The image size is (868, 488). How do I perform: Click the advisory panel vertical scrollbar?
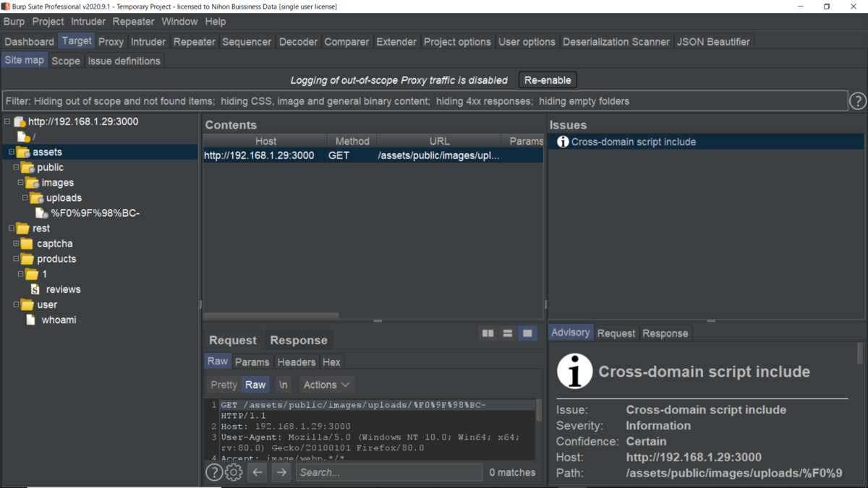click(860, 354)
